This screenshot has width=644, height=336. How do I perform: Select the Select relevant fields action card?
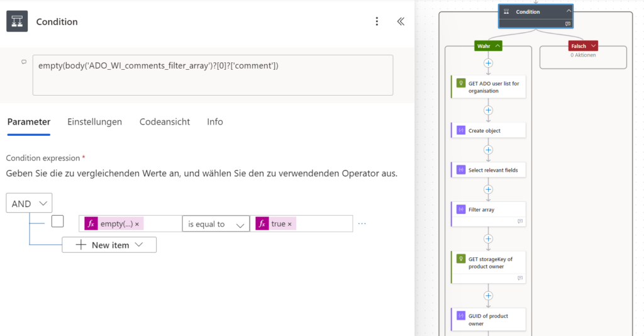pos(488,170)
